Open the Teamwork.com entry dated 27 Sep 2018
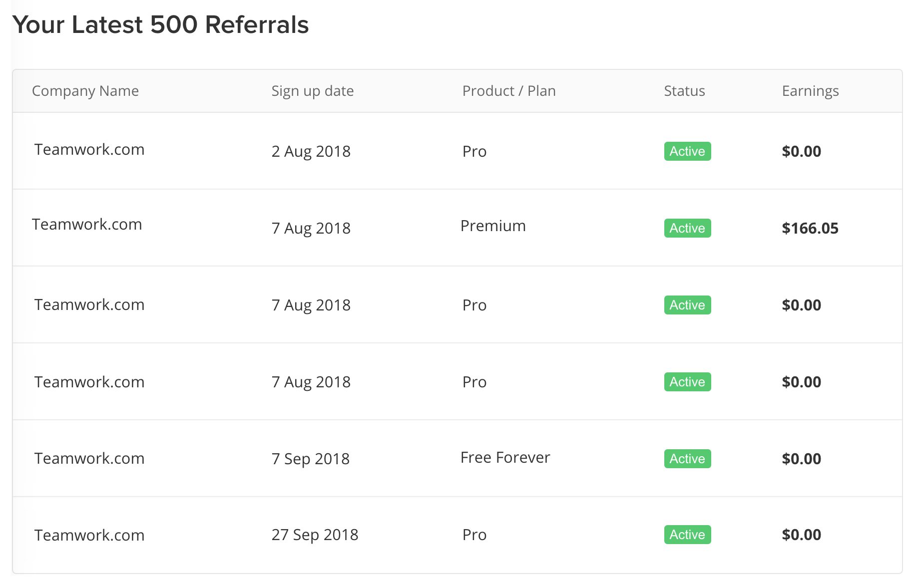This screenshot has height=588, width=917. coord(89,535)
